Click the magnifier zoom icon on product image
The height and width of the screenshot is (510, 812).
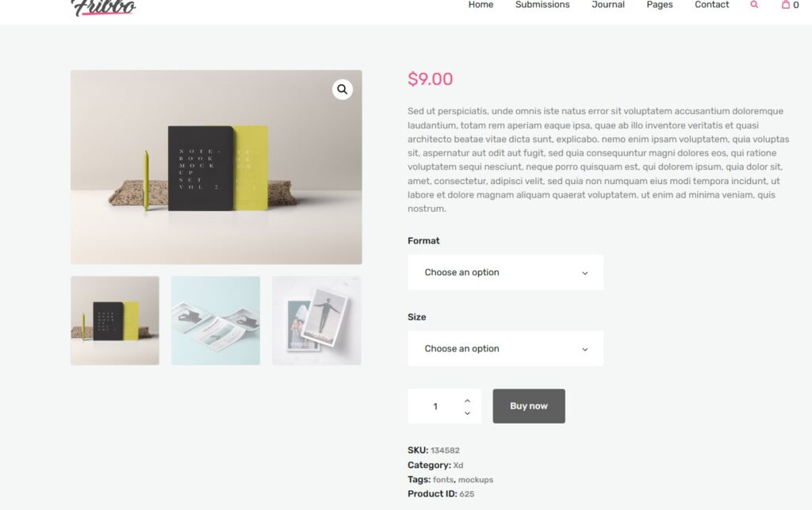click(x=342, y=90)
